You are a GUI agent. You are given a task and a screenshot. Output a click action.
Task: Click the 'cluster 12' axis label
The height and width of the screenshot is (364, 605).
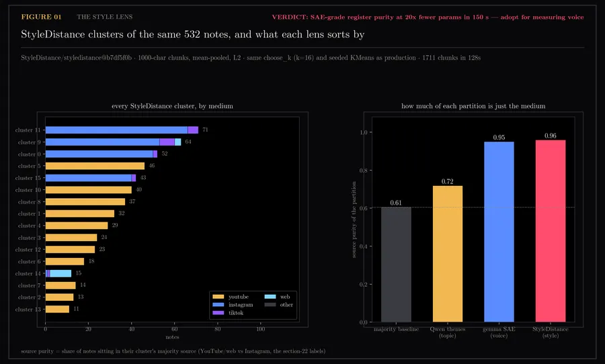click(28, 250)
